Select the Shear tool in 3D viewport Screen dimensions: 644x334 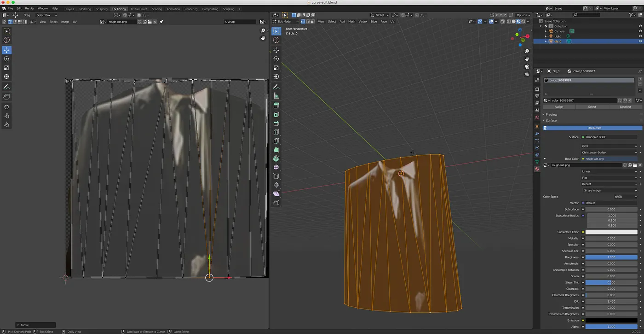click(x=276, y=194)
